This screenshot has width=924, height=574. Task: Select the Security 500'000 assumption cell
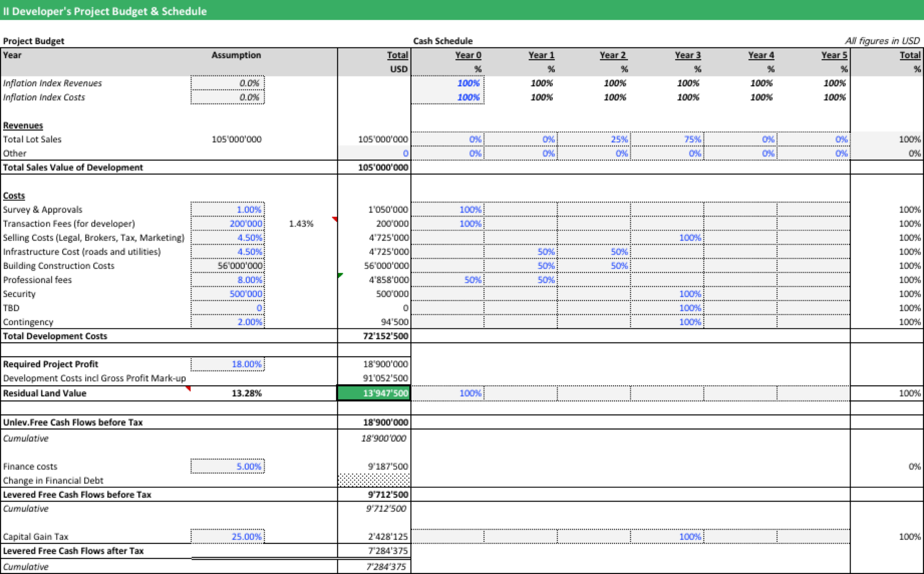pyautogui.click(x=227, y=294)
